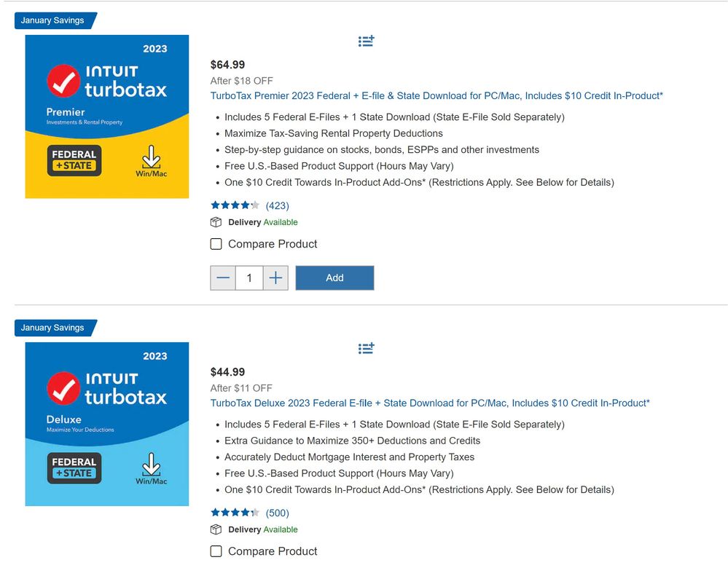Click the add-to-list icon for TurboTax Deluxe

click(366, 349)
